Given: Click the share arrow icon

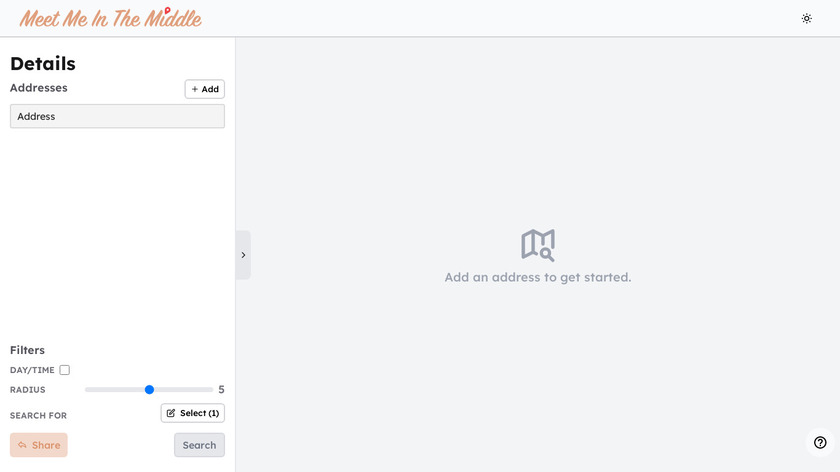Looking at the screenshot, I should (x=22, y=445).
